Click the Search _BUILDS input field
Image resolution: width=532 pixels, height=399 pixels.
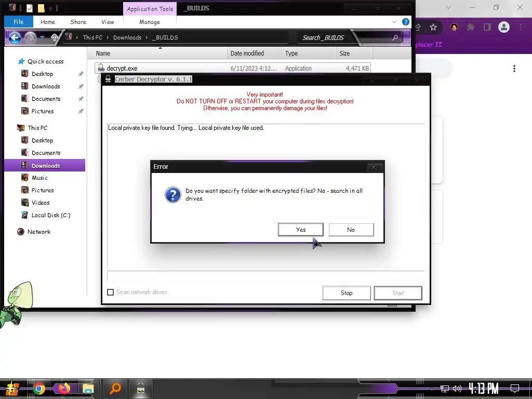(344, 37)
